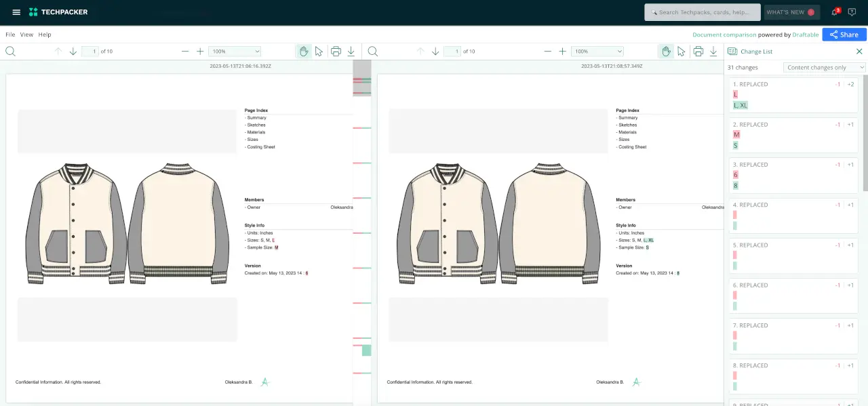The image size is (868, 406).
Task: Zoom out on the right document
Action: tap(547, 52)
